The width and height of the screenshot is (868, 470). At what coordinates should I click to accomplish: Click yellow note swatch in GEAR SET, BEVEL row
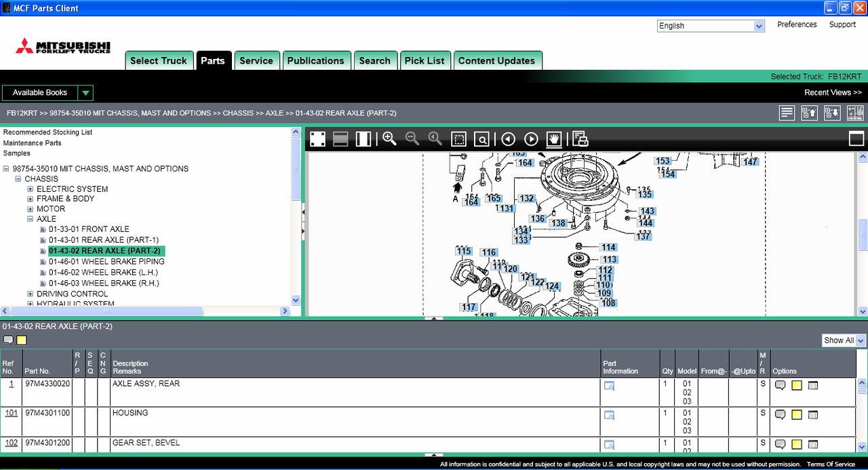pos(797,444)
